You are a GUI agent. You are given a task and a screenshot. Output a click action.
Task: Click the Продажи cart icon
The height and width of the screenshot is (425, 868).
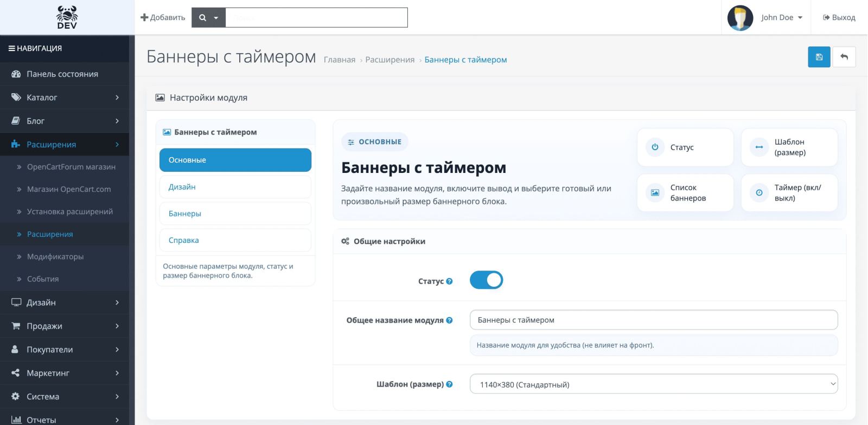pyautogui.click(x=16, y=326)
